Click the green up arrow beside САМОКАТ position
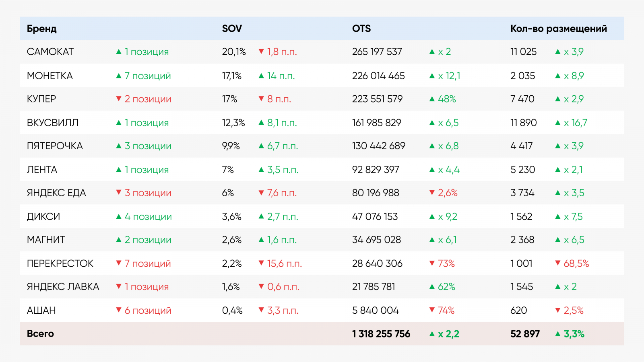The height and width of the screenshot is (362, 644). click(119, 52)
